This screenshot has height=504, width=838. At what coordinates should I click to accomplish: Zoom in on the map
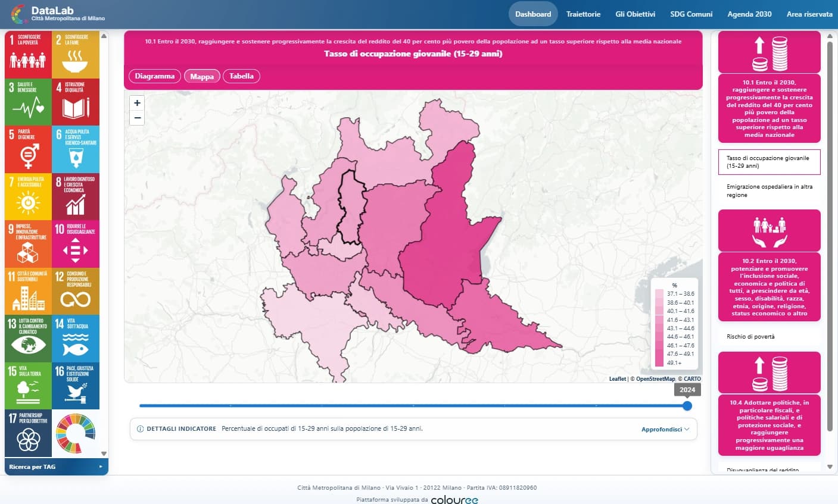[x=137, y=103]
